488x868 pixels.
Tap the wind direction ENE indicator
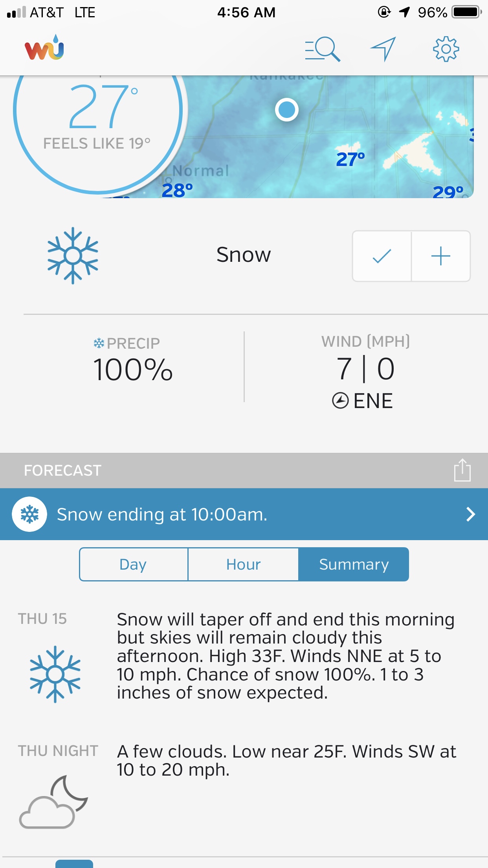(x=363, y=401)
